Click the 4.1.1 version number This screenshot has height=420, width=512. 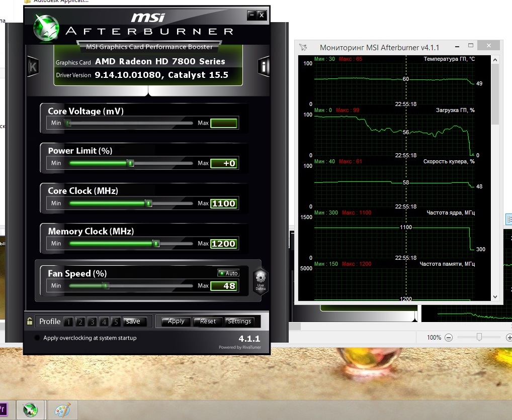pos(249,339)
